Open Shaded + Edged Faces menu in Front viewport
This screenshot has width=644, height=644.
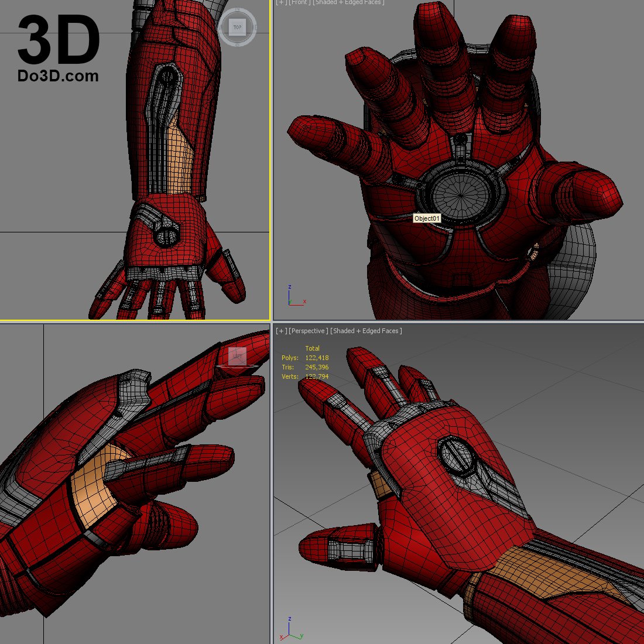tap(349, 2)
